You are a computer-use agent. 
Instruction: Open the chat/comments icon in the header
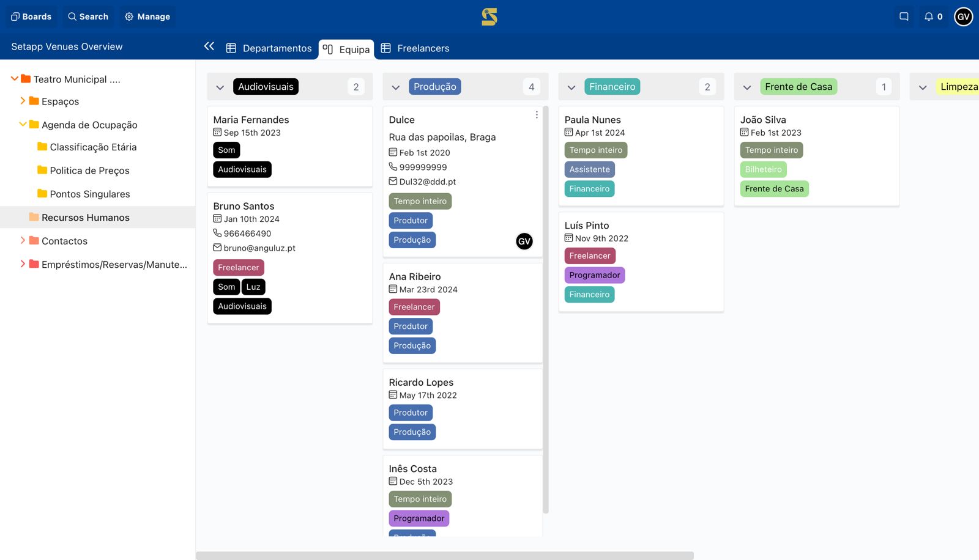[903, 17]
